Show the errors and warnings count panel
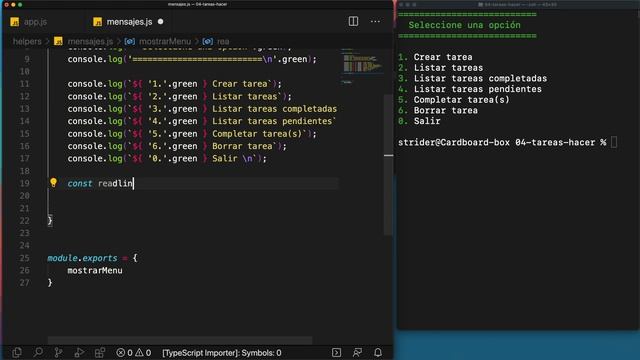640x360 pixels. pos(133,353)
